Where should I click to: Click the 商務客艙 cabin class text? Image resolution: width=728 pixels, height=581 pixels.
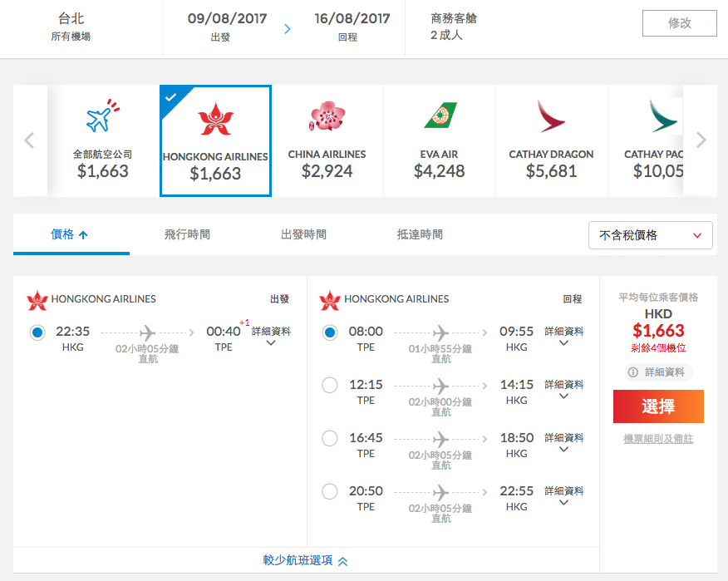454,18
